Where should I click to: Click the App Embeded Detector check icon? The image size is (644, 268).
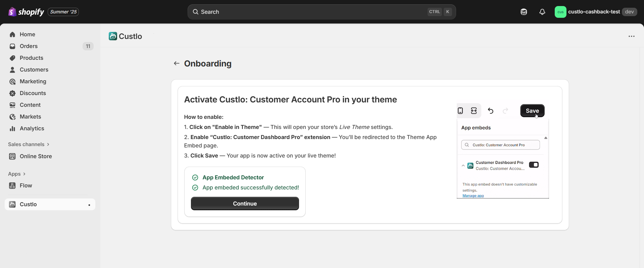tap(195, 177)
